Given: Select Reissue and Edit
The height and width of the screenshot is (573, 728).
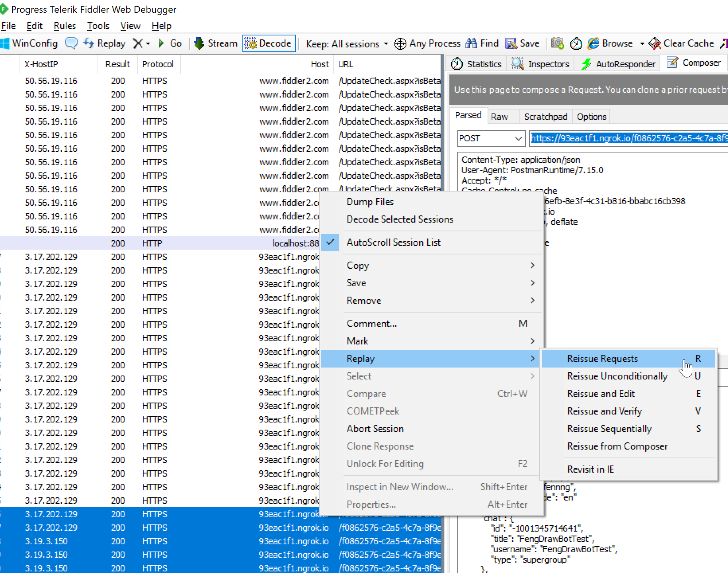Looking at the screenshot, I should pos(628,394).
